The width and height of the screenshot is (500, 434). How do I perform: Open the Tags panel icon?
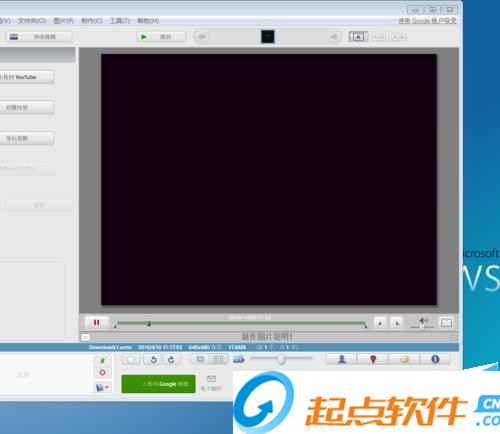(404, 359)
